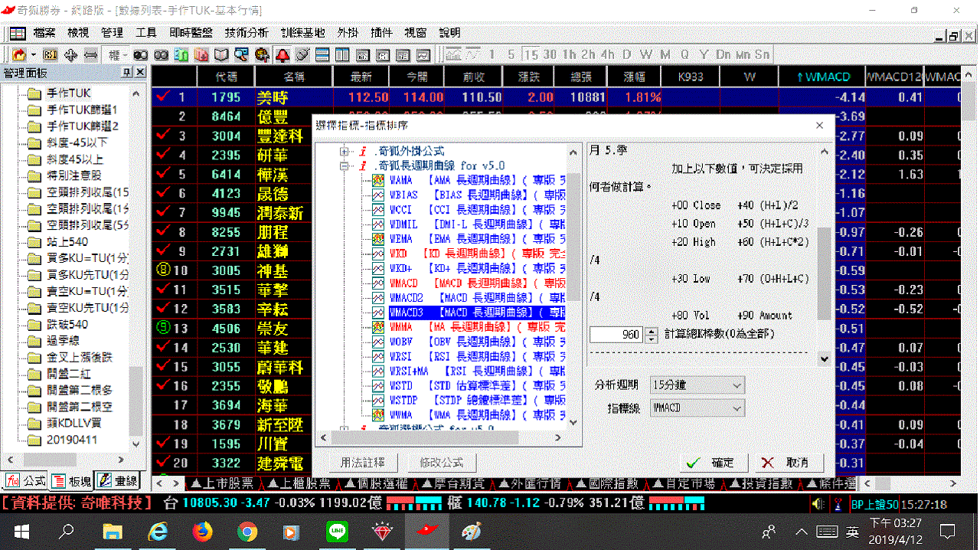Click the 確定 confirm button

click(x=714, y=463)
